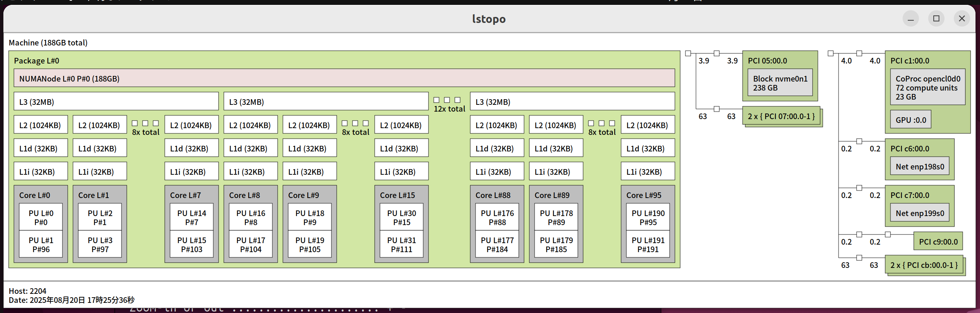This screenshot has height=313, width=980.
Task: Click the Net enp198s0 network device
Action: pyautogui.click(x=919, y=166)
